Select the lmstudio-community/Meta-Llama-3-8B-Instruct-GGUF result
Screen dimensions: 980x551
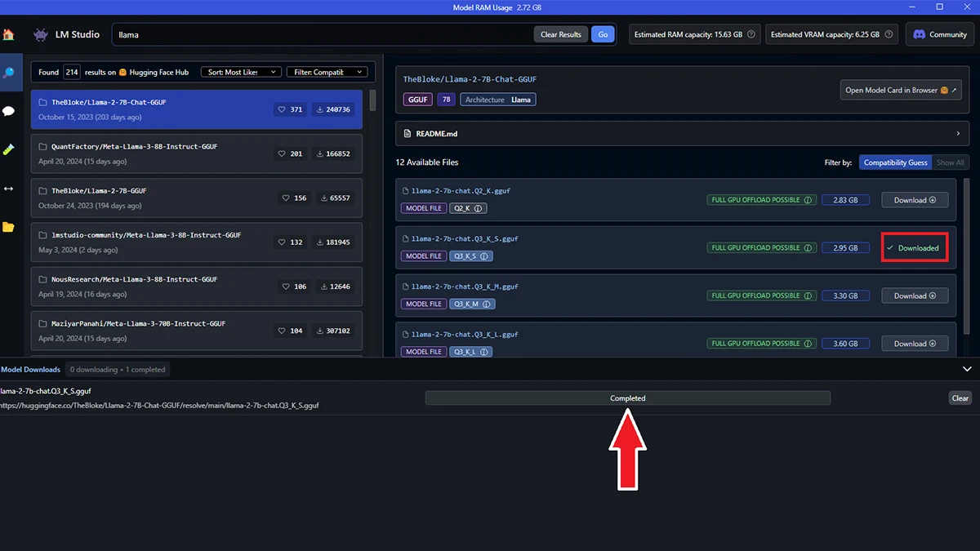196,242
